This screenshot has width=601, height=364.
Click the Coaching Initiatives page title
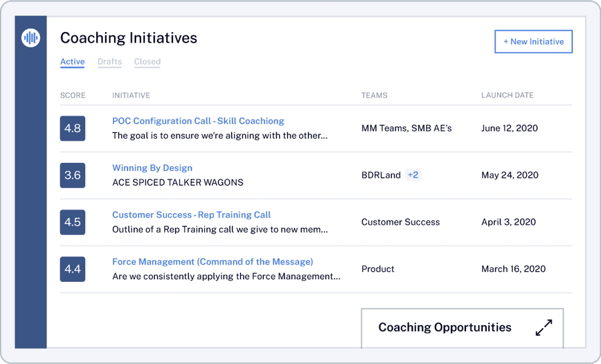tap(129, 38)
